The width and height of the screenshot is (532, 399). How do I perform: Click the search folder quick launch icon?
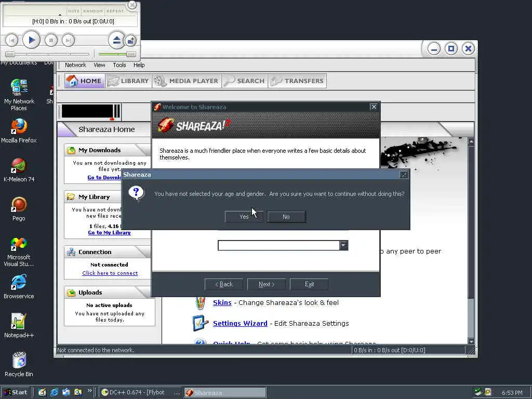[78, 392]
